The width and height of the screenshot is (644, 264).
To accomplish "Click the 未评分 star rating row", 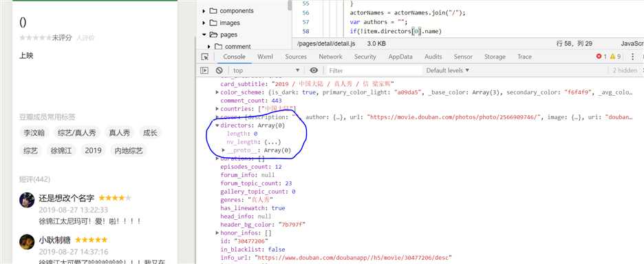I will pyautogui.click(x=45, y=38).
